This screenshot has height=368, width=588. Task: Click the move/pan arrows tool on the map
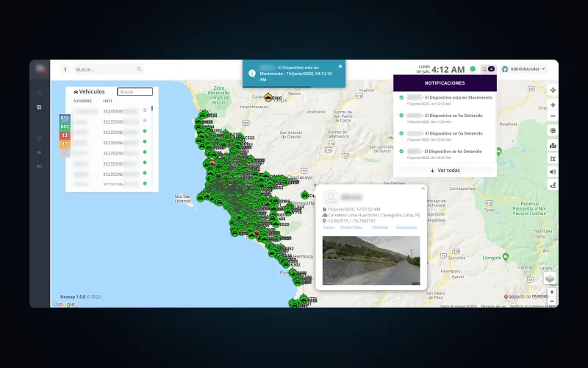click(x=553, y=90)
